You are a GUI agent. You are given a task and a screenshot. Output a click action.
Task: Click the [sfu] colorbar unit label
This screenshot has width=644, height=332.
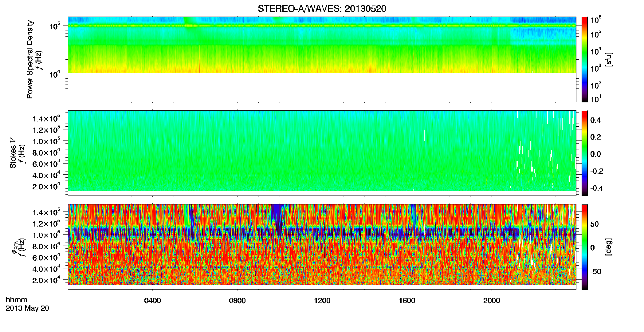pyautogui.click(x=608, y=59)
